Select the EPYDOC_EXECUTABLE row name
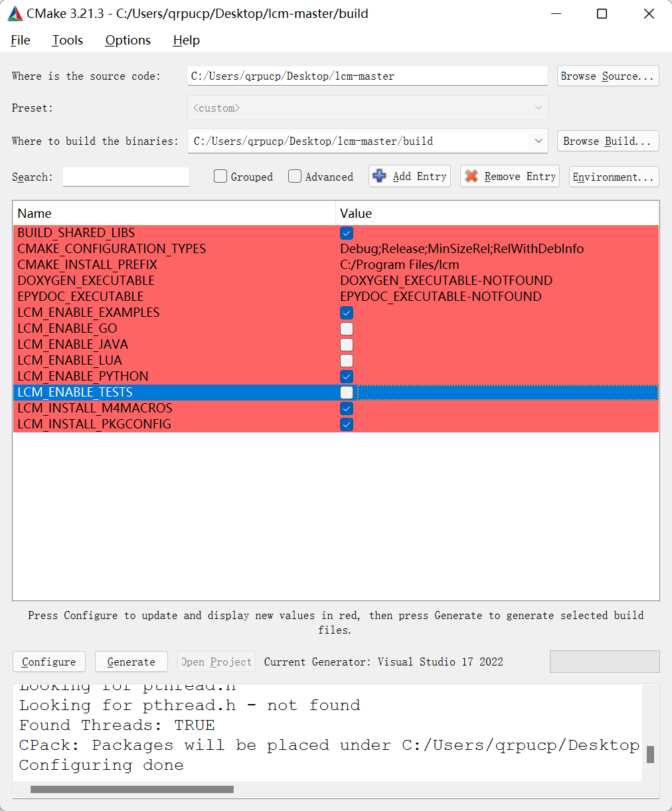Viewport: 672px width, 811px height. (x=80, y=296)
